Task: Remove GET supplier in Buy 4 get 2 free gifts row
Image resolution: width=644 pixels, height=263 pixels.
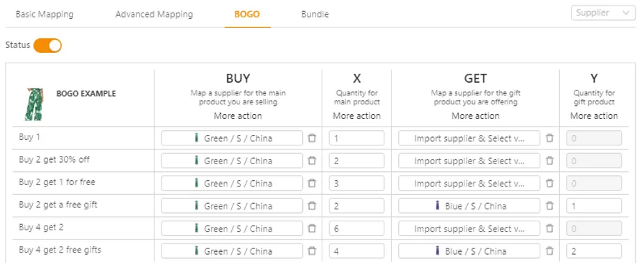Action: tap(549, 251)
